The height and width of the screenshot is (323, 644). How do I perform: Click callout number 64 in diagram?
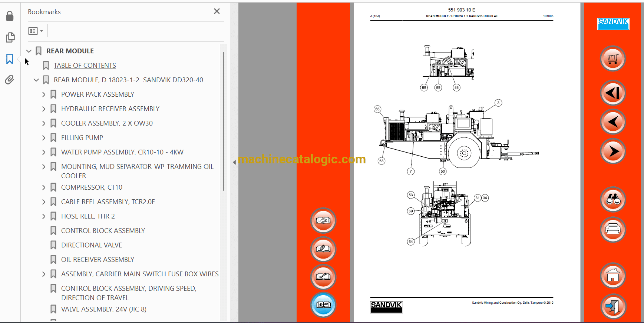410,242
